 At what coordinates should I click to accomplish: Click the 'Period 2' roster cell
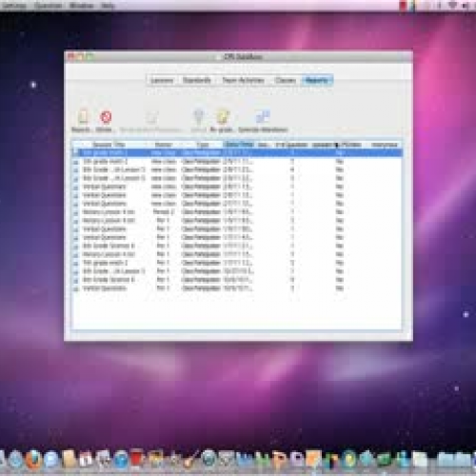click(x=164, y=211)
